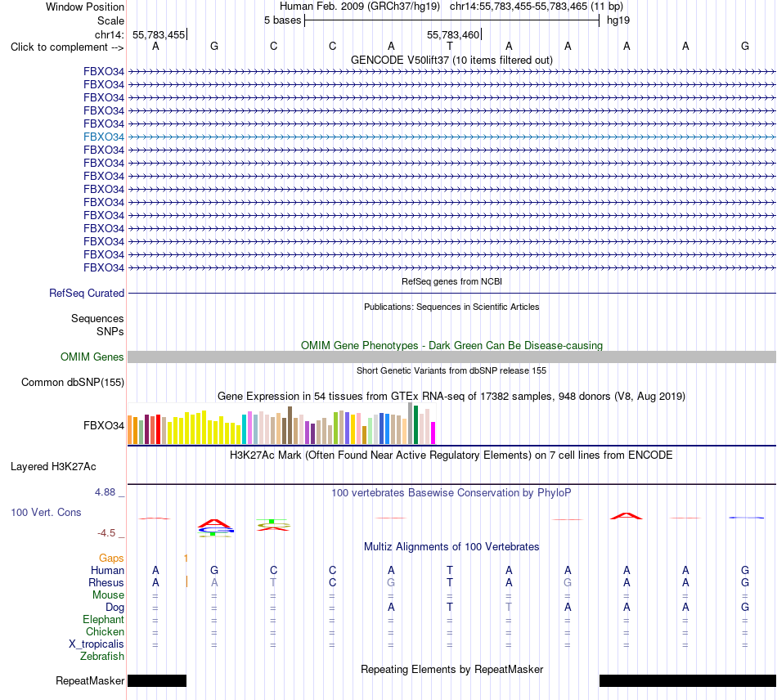Click the 55,783,455 coordinate marker
The width and height of the screenshot is (777, 700).
coord(159,34)
